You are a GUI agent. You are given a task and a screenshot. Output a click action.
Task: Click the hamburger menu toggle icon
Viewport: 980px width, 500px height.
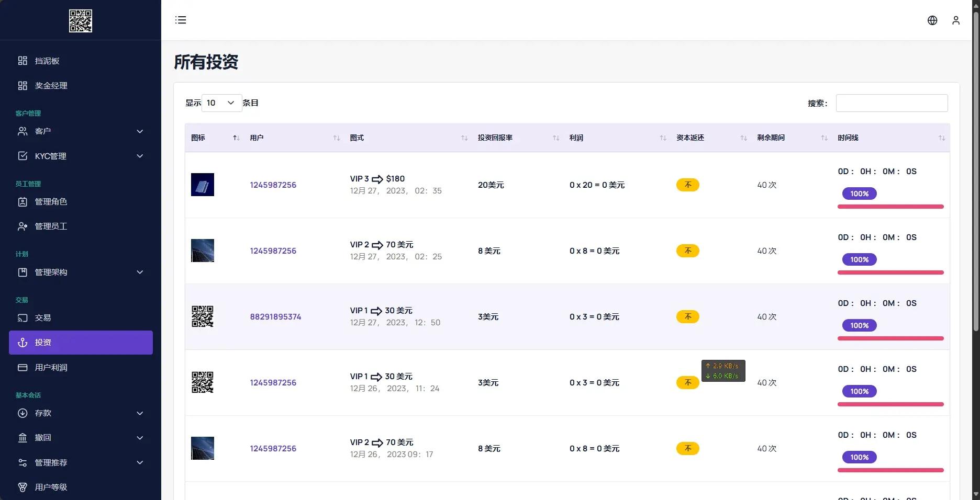coord(181,20)
